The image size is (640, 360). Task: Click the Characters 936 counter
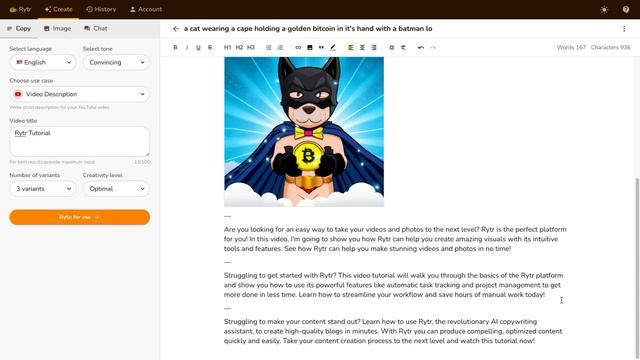coord(611,47)
